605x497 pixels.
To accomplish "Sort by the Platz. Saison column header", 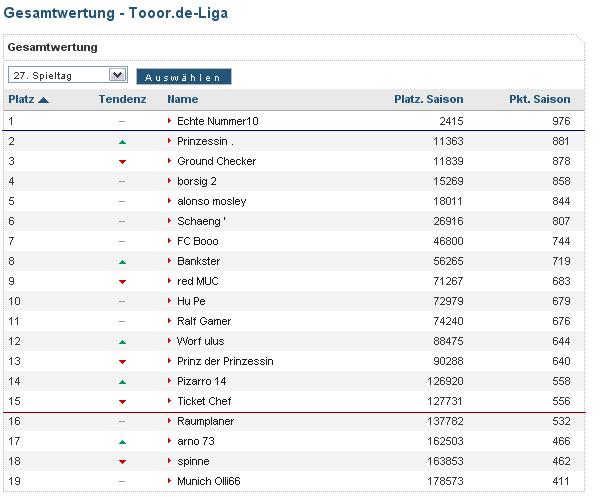I will [x=429, y=99].
